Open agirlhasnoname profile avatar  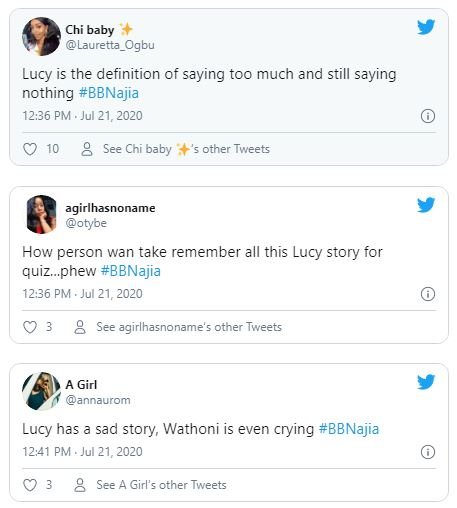pyautogui.click(x=41, y=214)
